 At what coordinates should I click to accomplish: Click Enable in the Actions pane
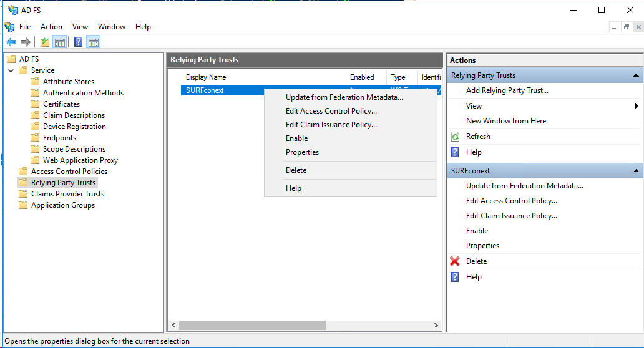[477, 231]
